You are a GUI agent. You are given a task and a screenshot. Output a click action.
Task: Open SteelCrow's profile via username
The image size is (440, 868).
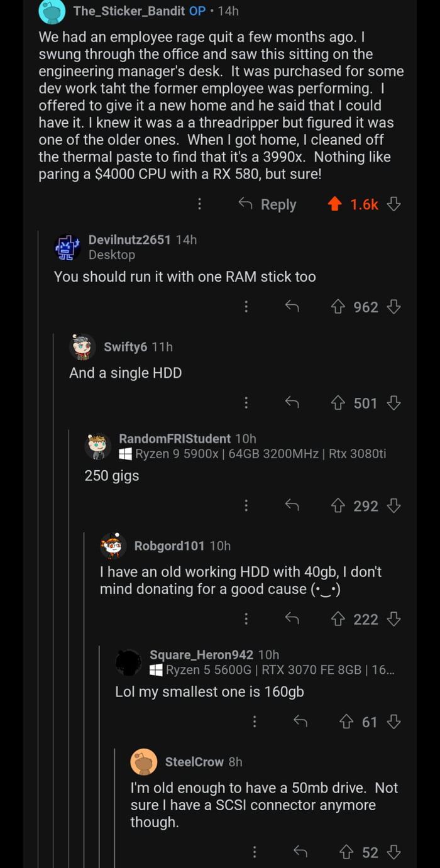point(194,762)
